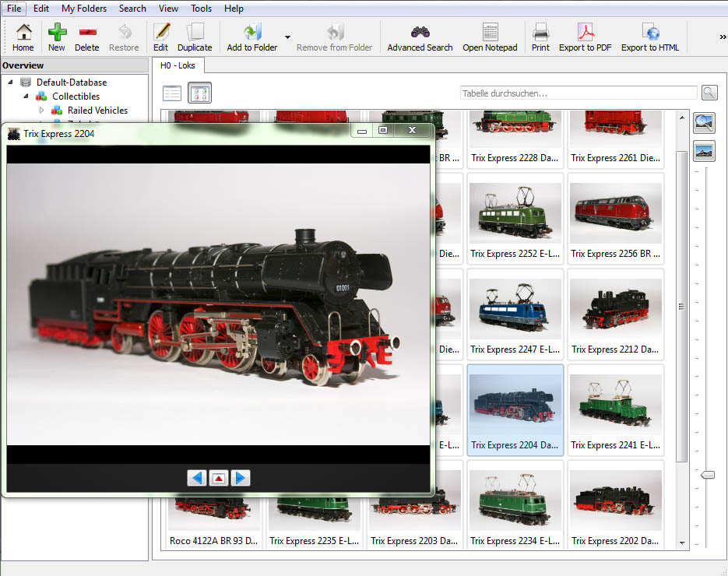Click the red up-arrow viewer button
728x576 pixels.
click(219, 478)
